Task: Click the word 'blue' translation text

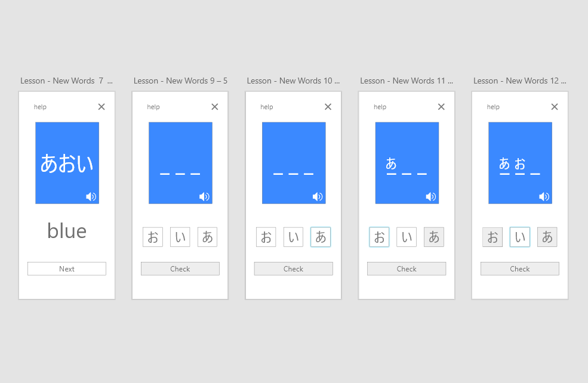Action: tap(67, 231)
